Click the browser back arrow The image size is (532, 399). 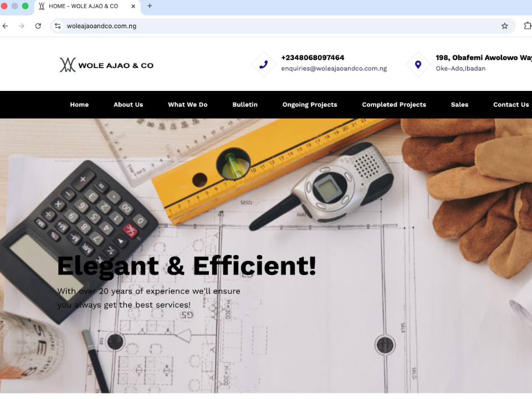pos(6,26)
